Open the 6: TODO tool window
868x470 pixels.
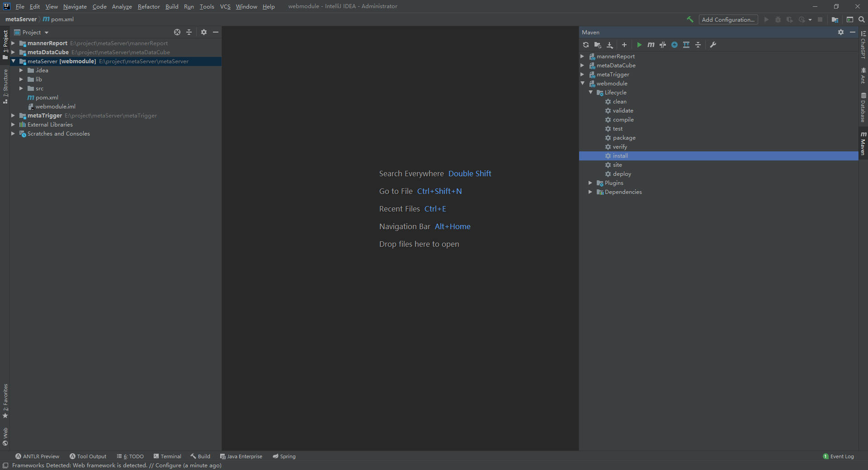click(130, 456)
